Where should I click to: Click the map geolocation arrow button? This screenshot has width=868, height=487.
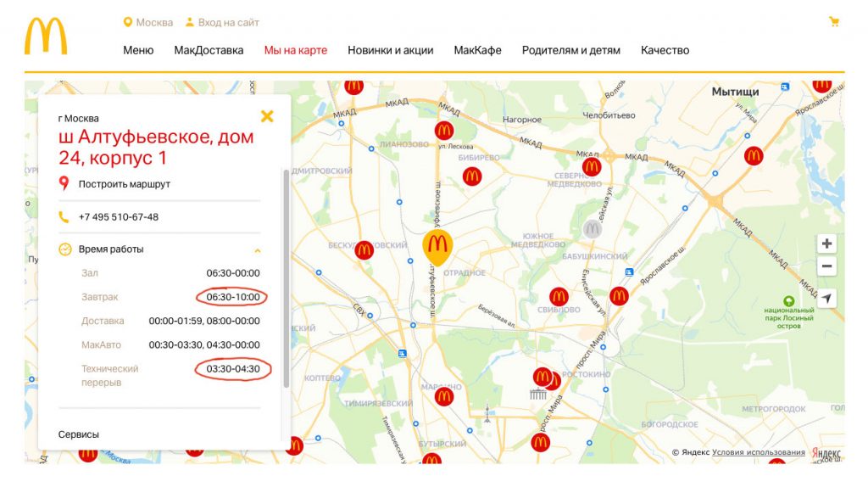point(826,299)
